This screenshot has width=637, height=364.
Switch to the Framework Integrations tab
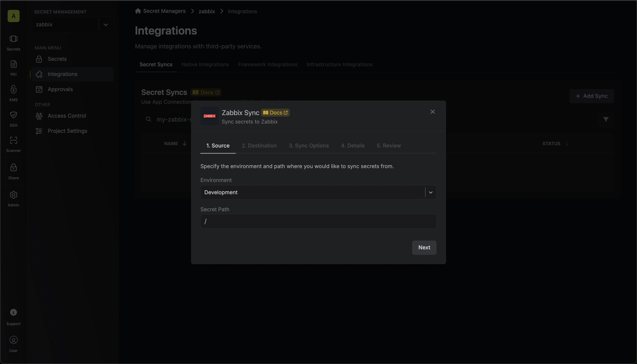tap(268, 65)
